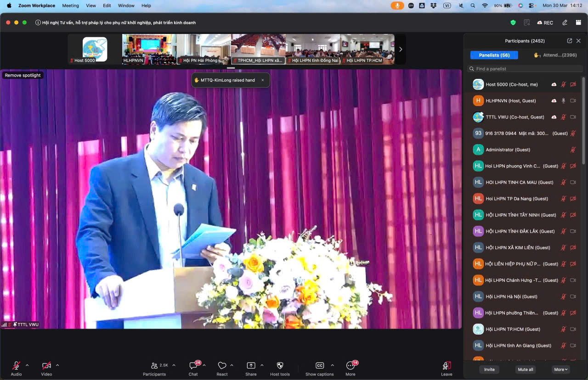Click the Remove spotlight button
Image resolution: width=588 pixels, height=380 pixels.
pos(23,75)
